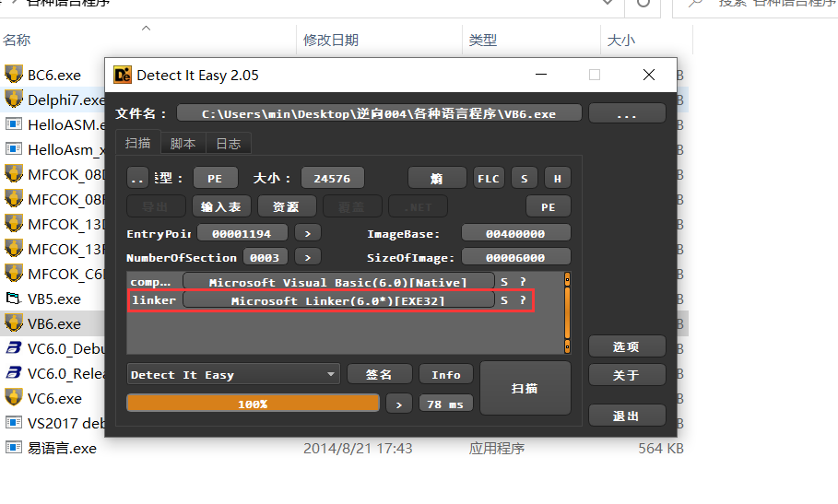The height and width of the screenshot is (504, 838).
Task: Sort Explorer by 修改日期 column header
Action: 331,40
